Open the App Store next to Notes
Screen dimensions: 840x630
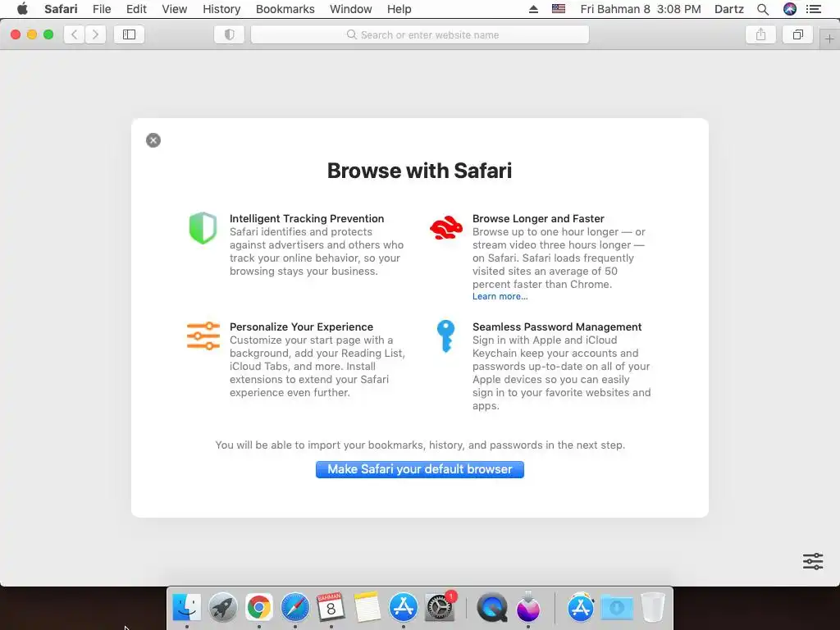[404, 608]
